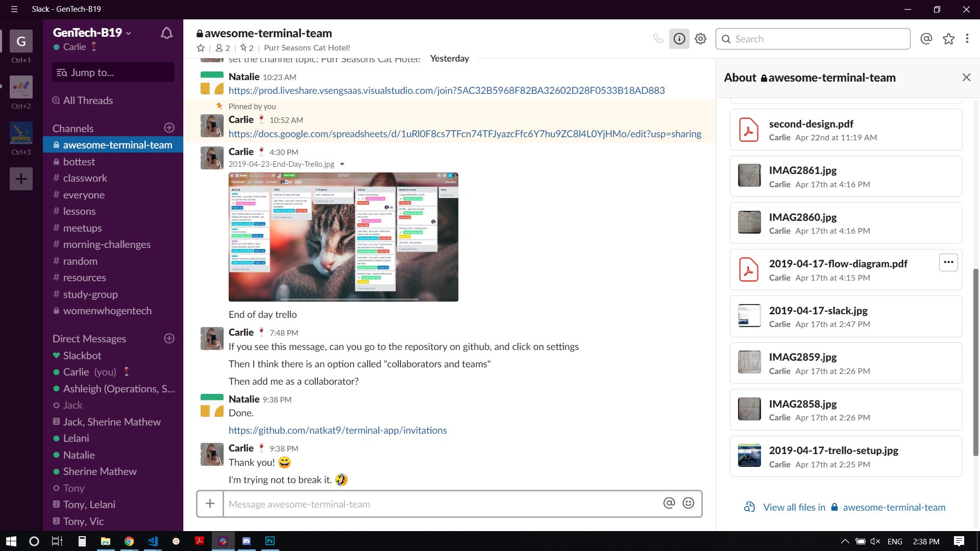The width and height of the screenshot is (980, 551).
Task: Open more actions for flow-diagram.pdf
Action: click(x=948, y=262)
